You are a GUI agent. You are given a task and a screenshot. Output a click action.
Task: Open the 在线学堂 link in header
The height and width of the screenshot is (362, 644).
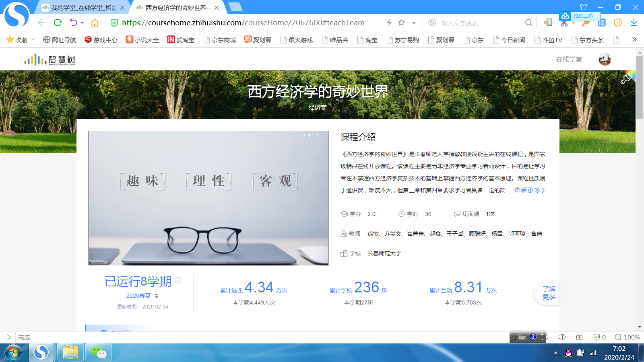point(569,60)
